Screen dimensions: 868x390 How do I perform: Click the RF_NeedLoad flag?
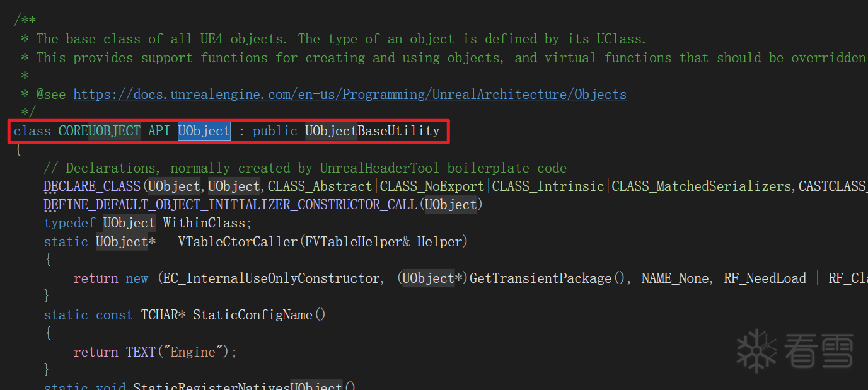tap(765, 278)
